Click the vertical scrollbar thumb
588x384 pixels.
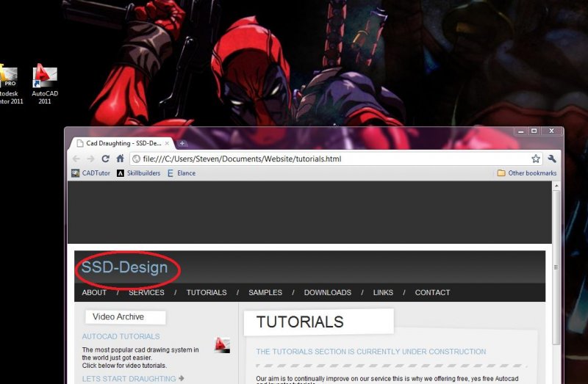pyautogui.click(x=556, y=267)
